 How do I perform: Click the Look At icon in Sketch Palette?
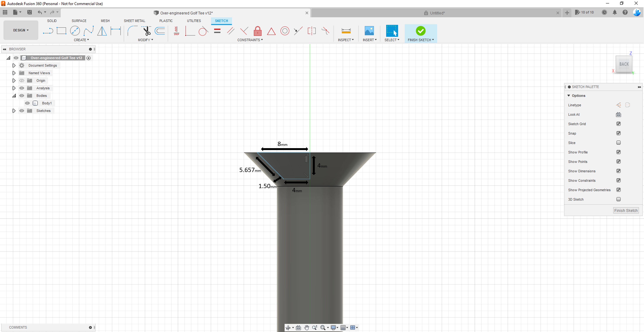[618, 114]
